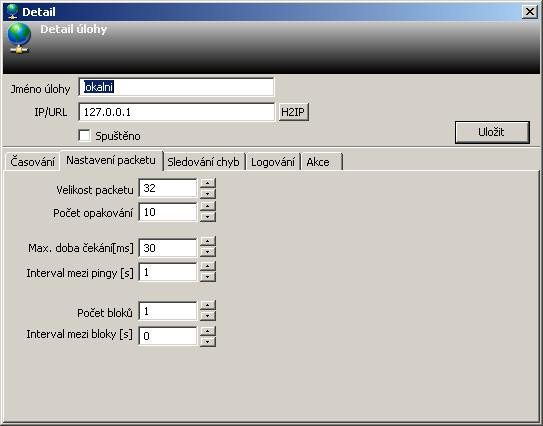This screenshot has width=543, height=426.
Task: Increase Interval mezi bloky with up arrow
Action: [x=208, y=331]
